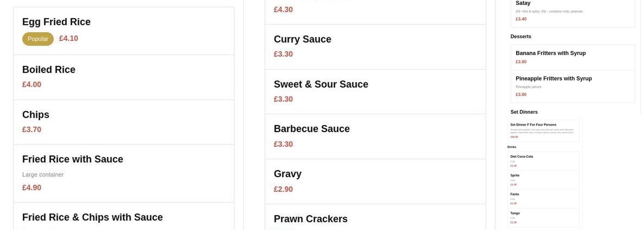644x230 pixels.
Task: Choose Pineapple Fritters with Syrup
Action: point(573,86)
